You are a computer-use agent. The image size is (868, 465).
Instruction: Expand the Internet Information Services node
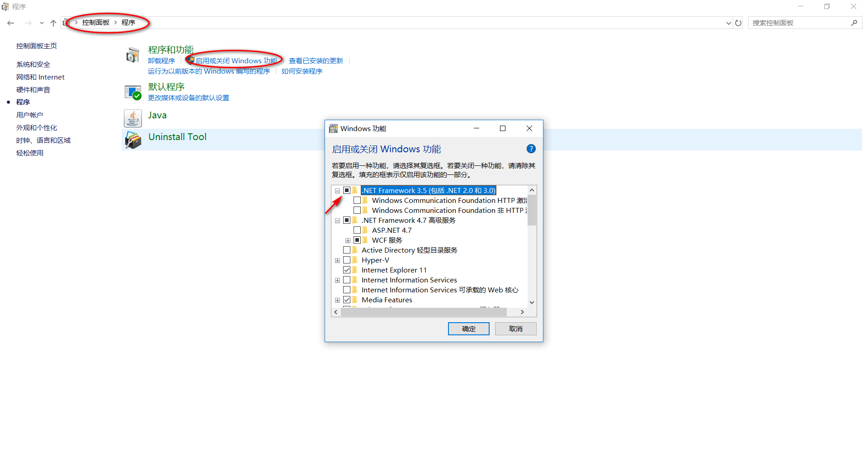pyautogui.click(x=337, y=280)
